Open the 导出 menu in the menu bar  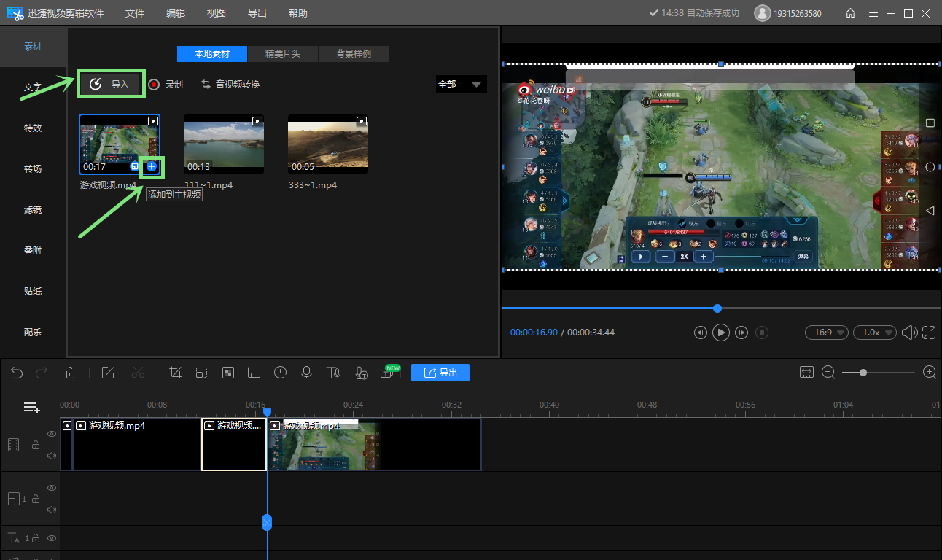click(x=257, y=13)
